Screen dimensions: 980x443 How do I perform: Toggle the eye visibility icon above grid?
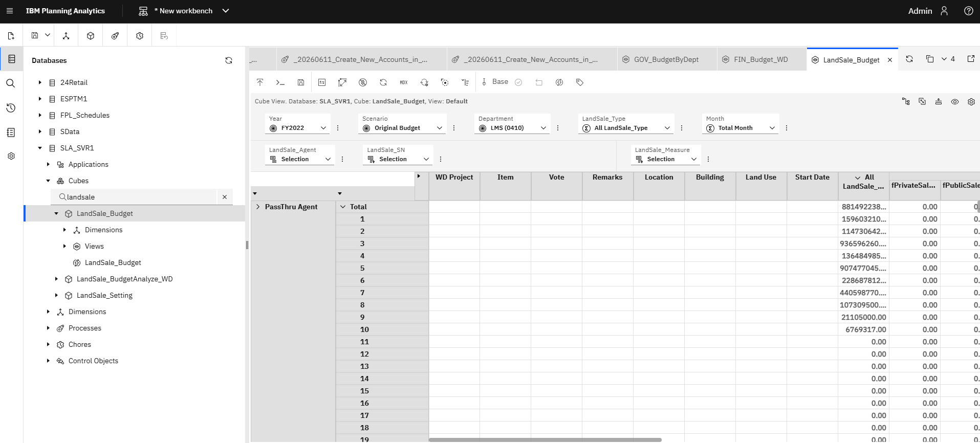coord(955,102)
